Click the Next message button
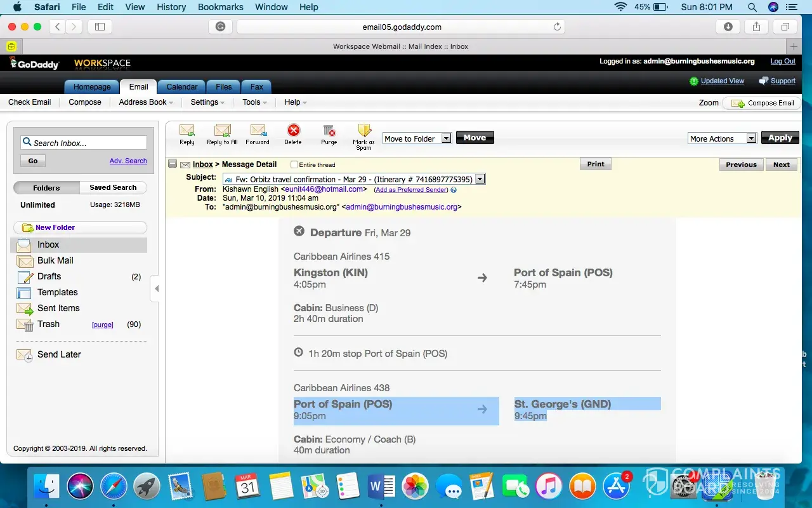This screenshot has height=508, width=812. [781, 164]
